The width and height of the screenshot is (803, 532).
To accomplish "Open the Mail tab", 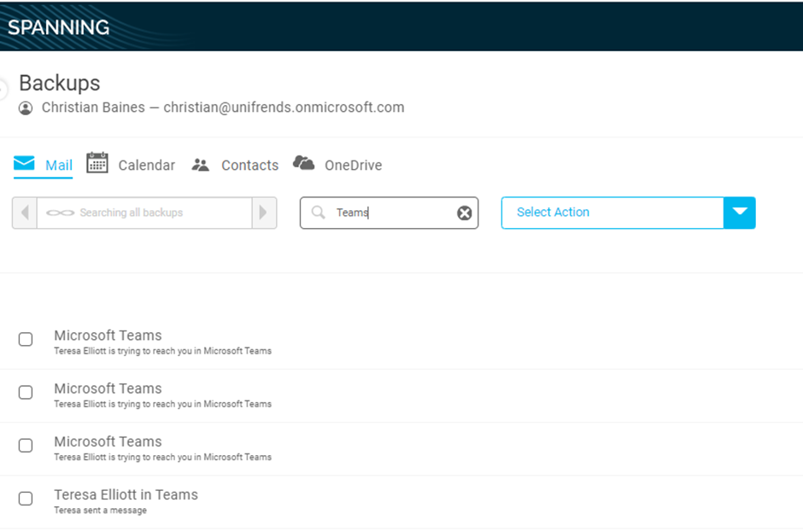I will [x=43, y=165].
